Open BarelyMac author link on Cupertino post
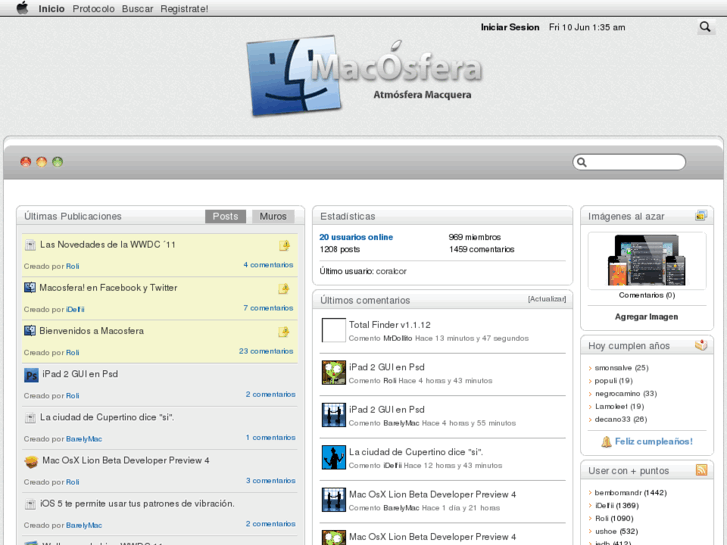This screenshot has width=727, height=545. 84,439
